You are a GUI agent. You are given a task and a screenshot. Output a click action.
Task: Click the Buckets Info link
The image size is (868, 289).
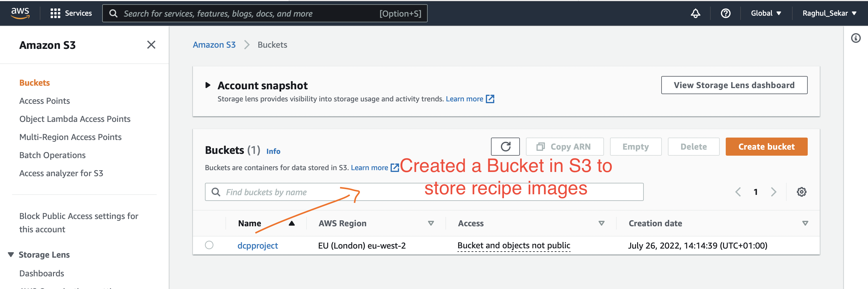click(x=273, y=151)
